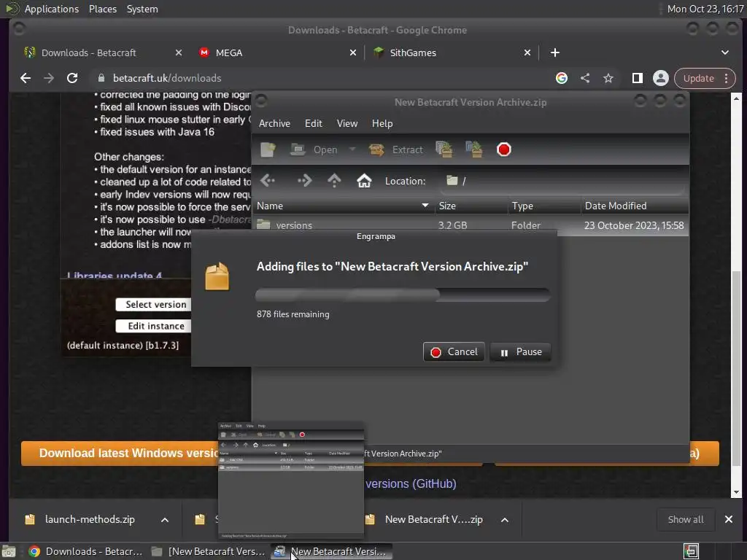Click the site lock icon

(101, 78)
